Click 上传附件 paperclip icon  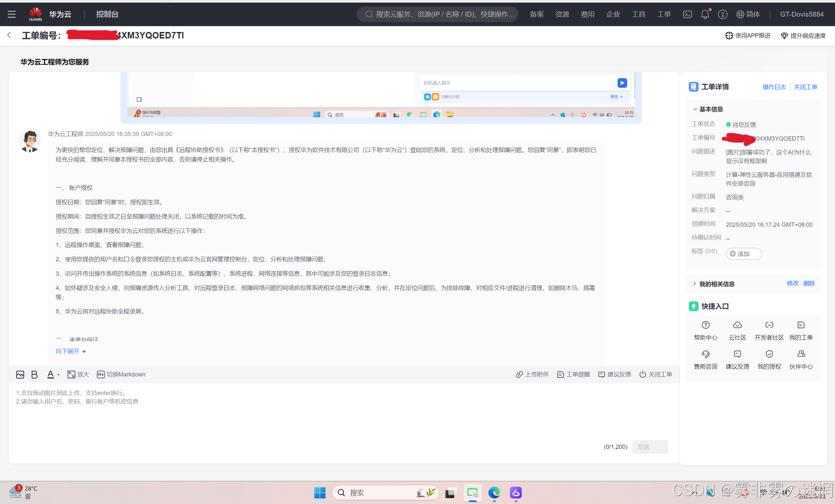click(519, 374)
